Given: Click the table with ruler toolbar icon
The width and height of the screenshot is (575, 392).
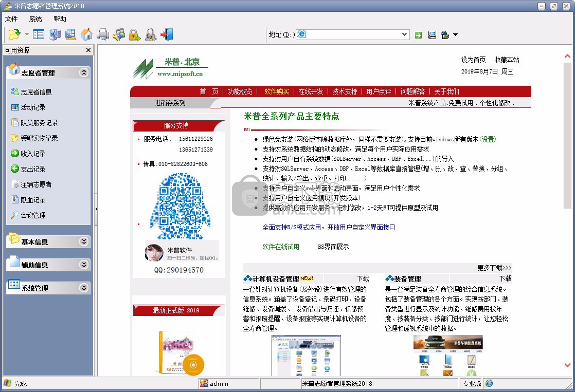Looking at the screenshot, I should coord(70,34).
